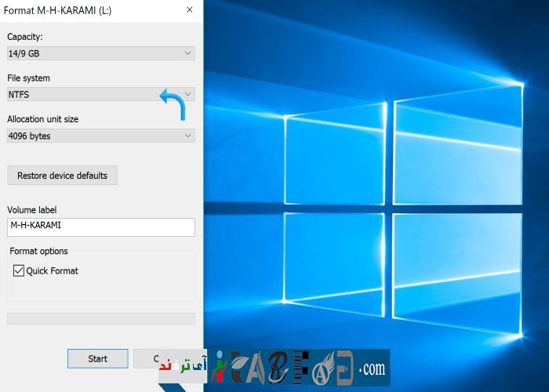Expand the File system NTFS dropdown
This screenshot has height=392, width=549.
tap(100, 94)
